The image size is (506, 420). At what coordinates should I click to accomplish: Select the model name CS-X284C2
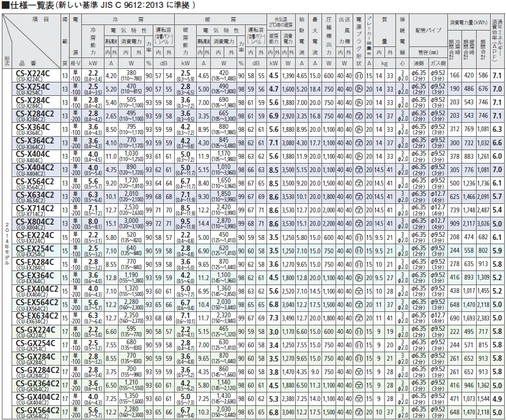point(35,114)
